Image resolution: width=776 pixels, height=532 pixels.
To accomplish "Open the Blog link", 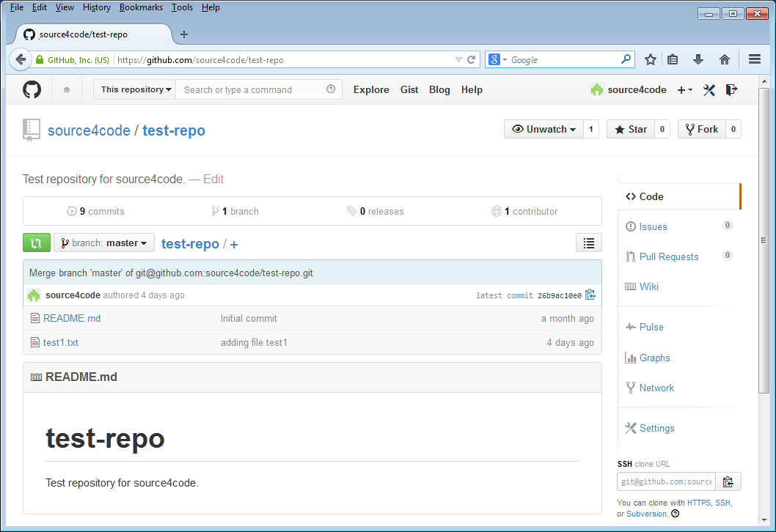I will pos(439,89).
